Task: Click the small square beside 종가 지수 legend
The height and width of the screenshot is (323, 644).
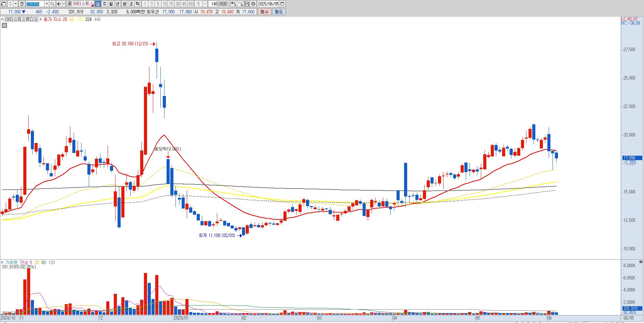Action: tap(41, 20)
